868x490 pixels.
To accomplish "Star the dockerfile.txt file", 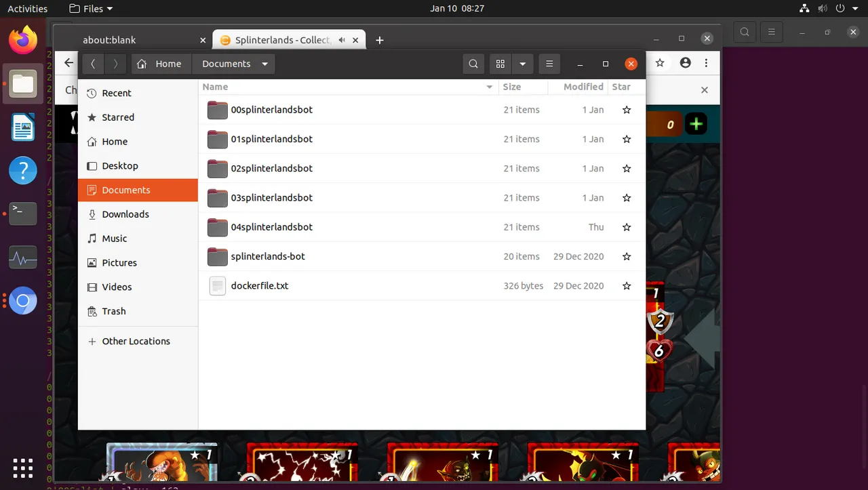I will pos(627,286).
